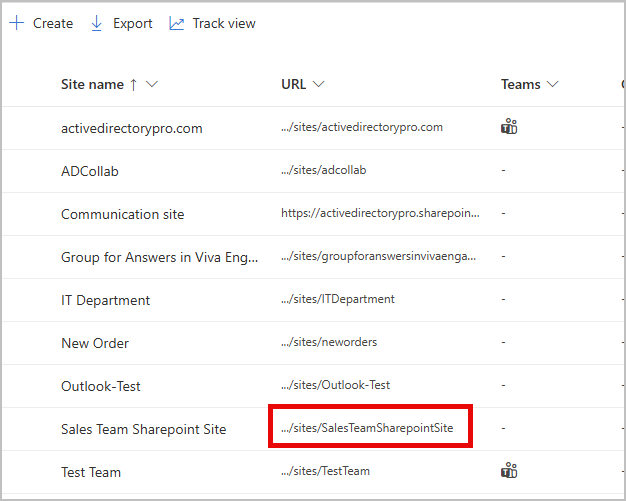Click the Site name column header
The height and width of the screenshot is (501, 626).
tap(92, 84)
